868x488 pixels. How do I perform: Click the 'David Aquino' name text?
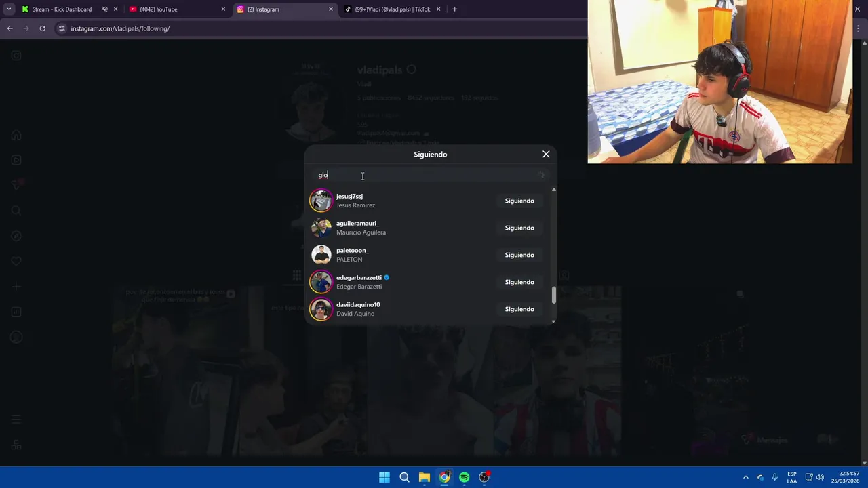[x=355, y=314]
